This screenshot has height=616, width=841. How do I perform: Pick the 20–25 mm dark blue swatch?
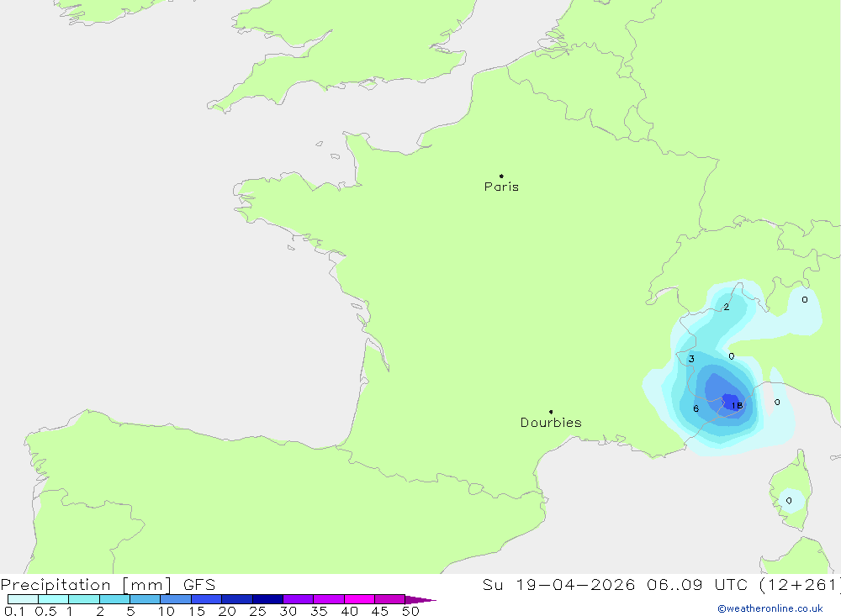coord(237,599)
